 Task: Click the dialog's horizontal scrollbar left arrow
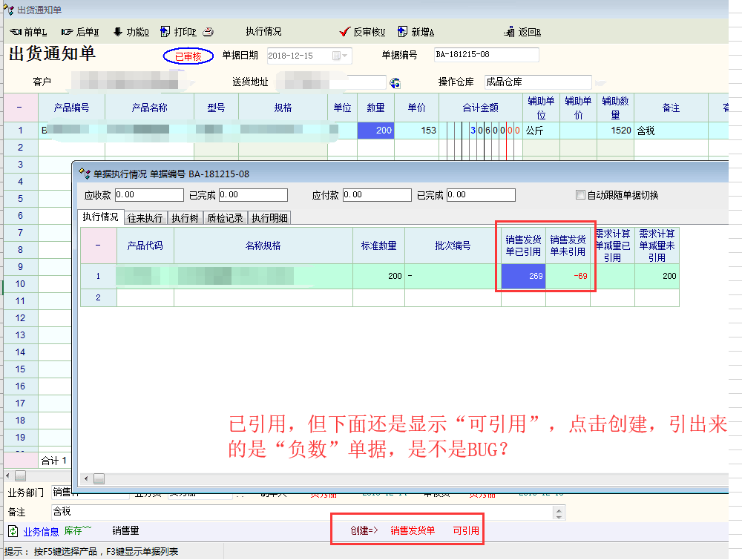pos(86,478)
